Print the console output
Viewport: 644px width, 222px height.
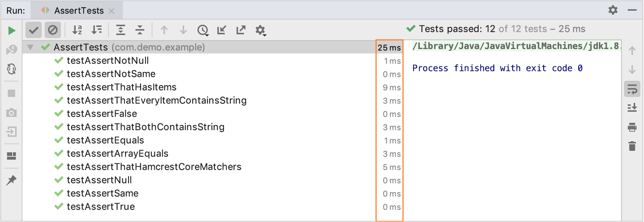click(x=632, y=127)
